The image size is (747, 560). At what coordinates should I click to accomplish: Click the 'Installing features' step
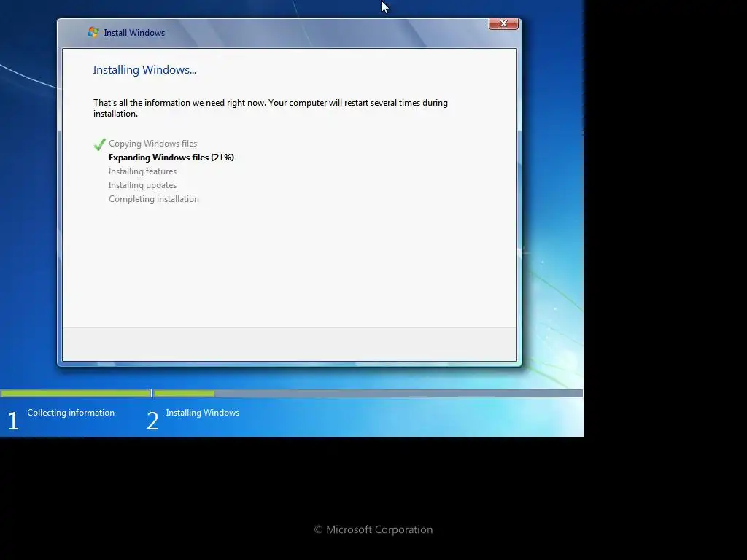point(142,171)
